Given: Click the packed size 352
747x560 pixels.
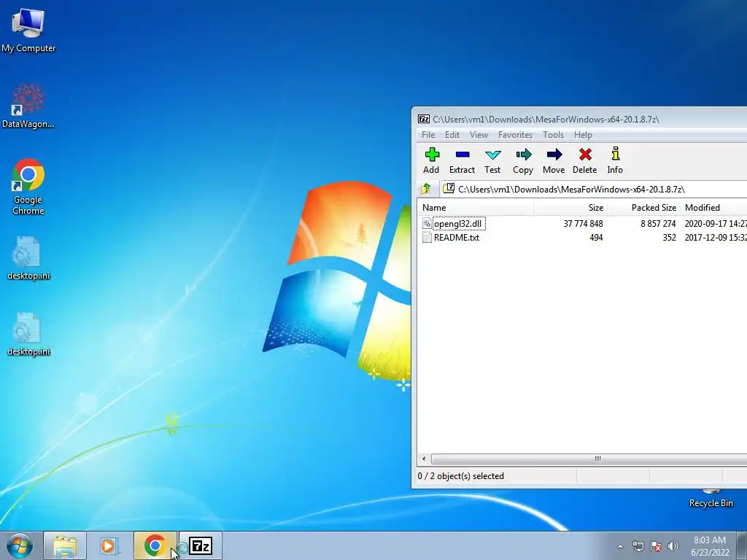Looking at the screenshot, I should [x=669, y=237].
